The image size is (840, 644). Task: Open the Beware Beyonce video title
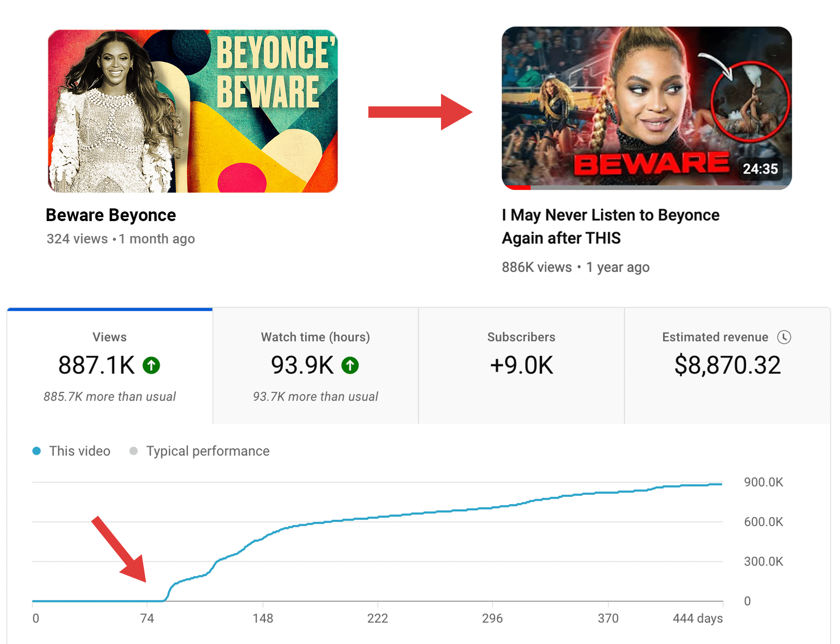(111, 215)
